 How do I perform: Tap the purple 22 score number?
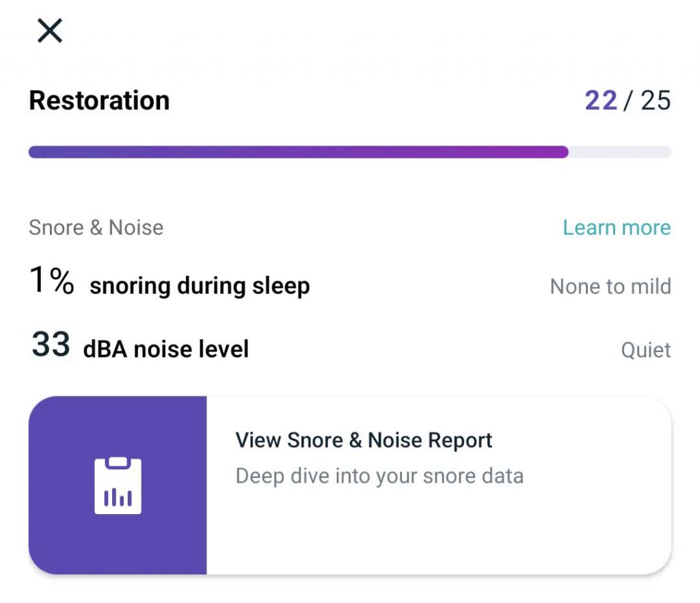601,100
